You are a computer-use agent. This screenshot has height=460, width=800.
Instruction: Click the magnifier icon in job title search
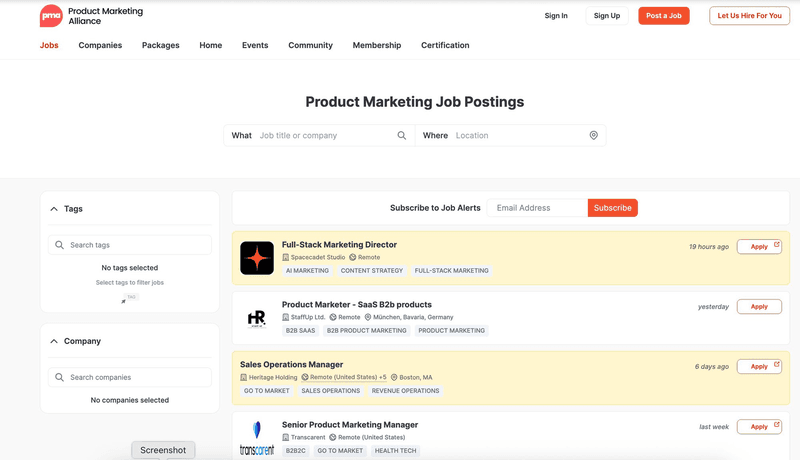(x=402, y=136)
